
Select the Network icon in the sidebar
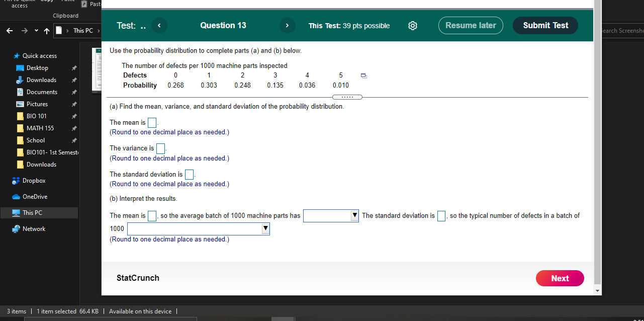coord(17,228)
